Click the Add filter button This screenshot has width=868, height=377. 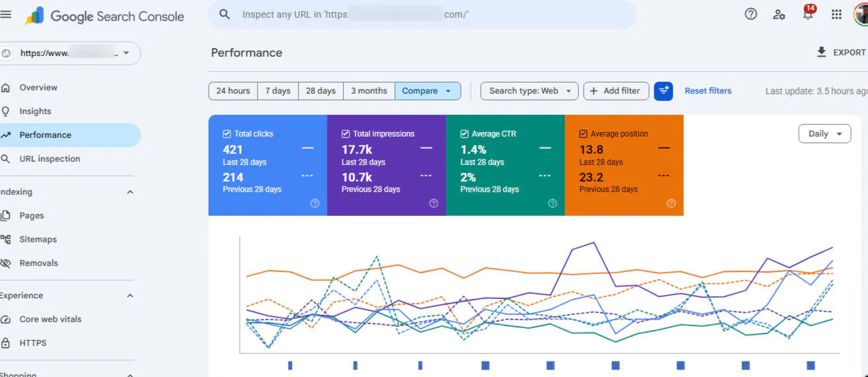tap(617, 91)
